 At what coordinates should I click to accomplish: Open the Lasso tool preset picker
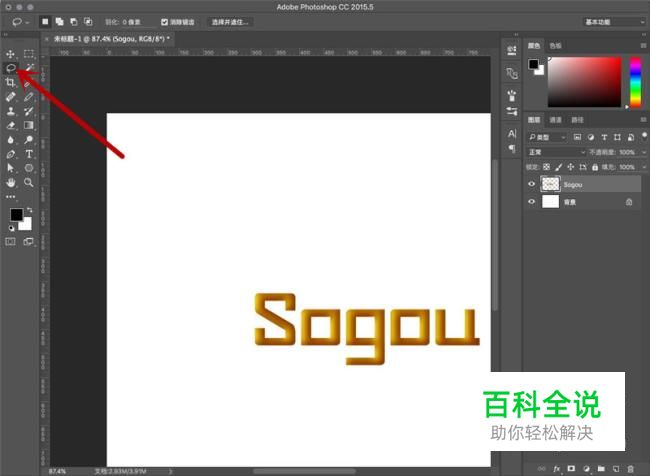coord(20,22)
